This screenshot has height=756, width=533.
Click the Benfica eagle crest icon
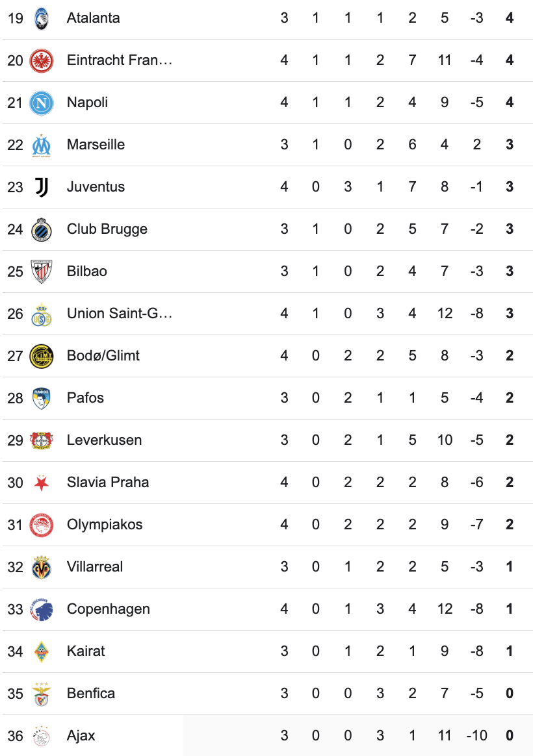(x=41, y=694)
